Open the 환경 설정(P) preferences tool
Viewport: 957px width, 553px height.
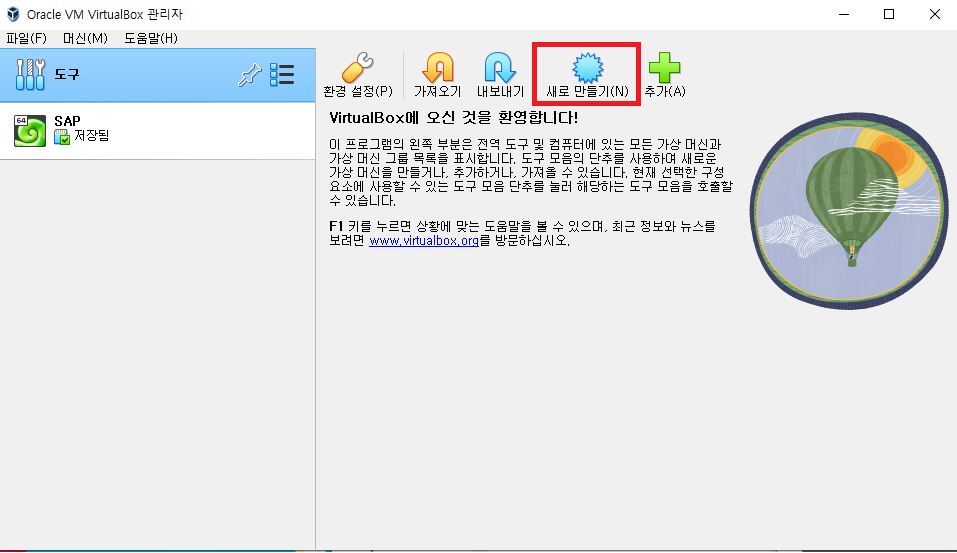(358, 74)
